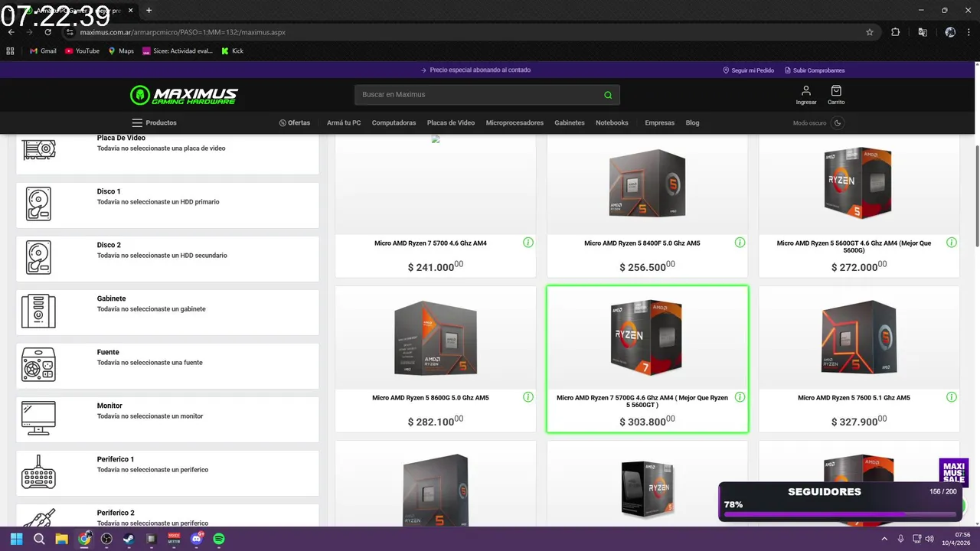The image size is (980, 551).
Task: Click info icon for Ryzen 7 5700
Action: tap(528, 243)
